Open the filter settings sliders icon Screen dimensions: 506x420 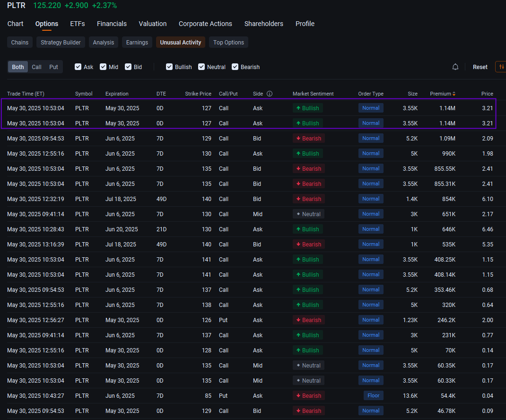click(x=501, y=67)
